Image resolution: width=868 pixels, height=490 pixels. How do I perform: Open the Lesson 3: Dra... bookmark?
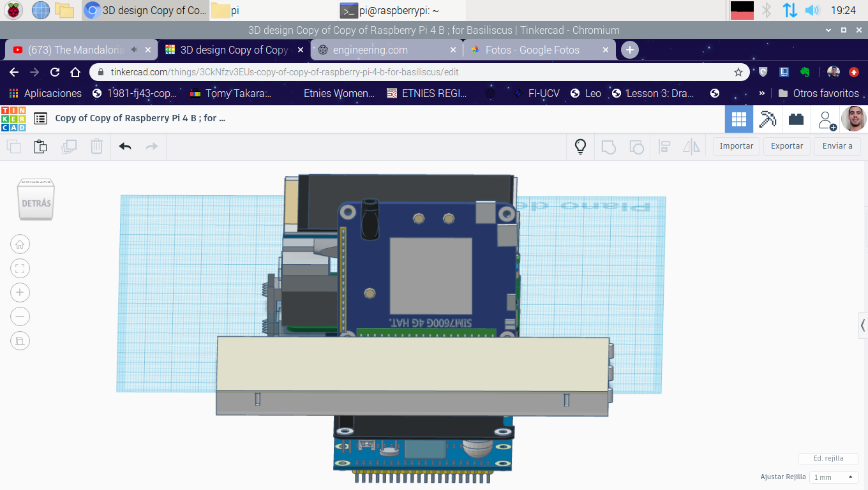coord(653,93)
